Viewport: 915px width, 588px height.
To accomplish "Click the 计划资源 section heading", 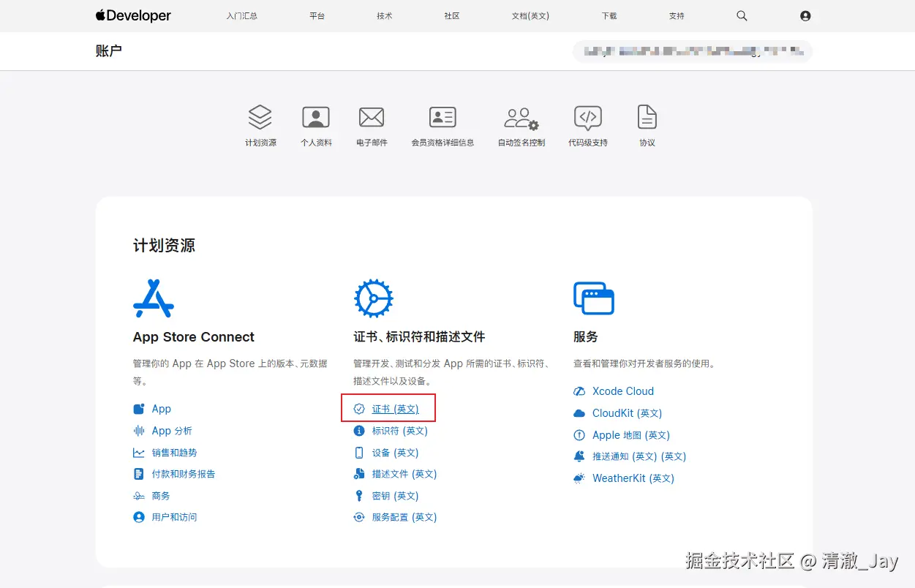I will click(x=164, y=246).
